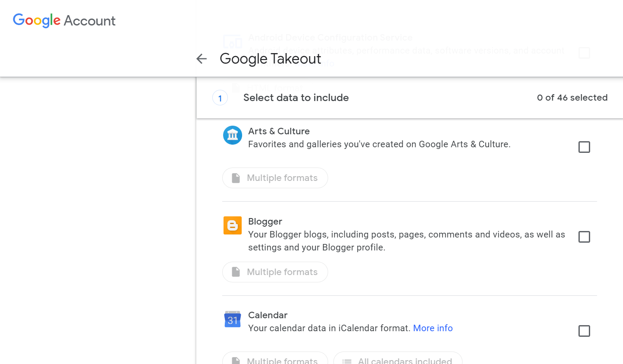Click the orange Blogger icon

[232, 225]
